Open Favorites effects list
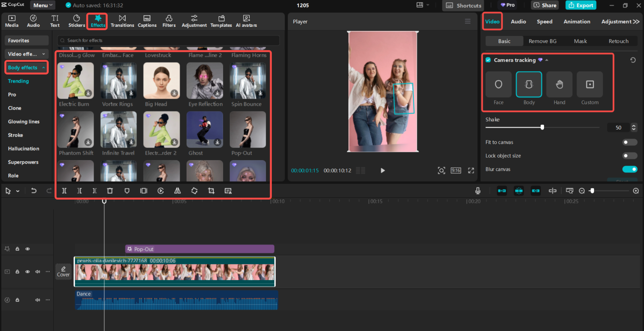The image size is (644, 331). tap(27, 40)
